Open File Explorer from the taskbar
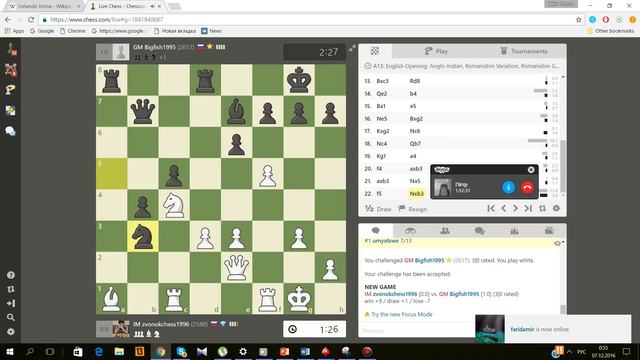 pyautogui.click(x=119, y=351)
